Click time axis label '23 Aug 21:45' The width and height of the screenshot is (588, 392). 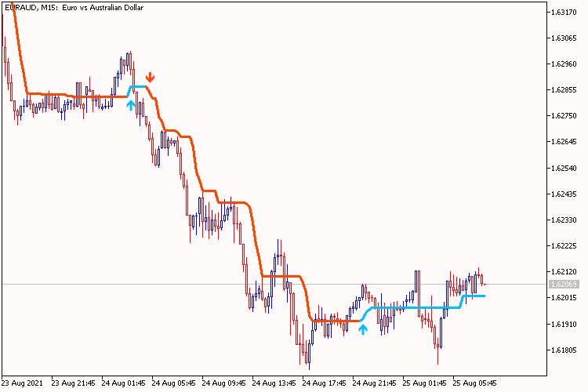pyautogui.click(x=73, y=383)
